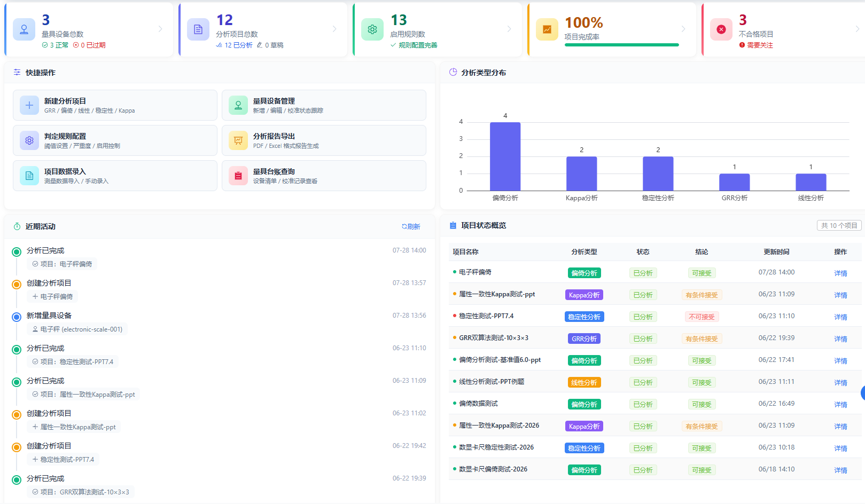Open 详情 for 电子秤偏倚

point(840,273)
